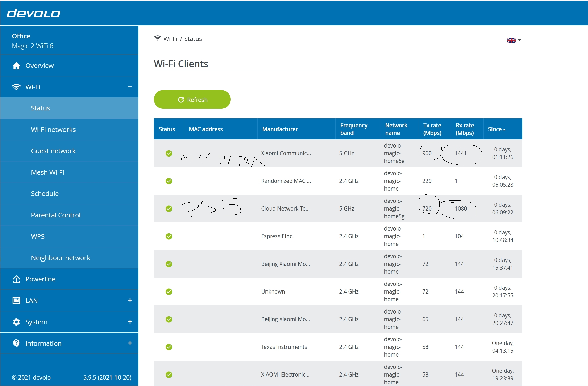Click green status check for Espressif Inc.
The width and height of the screenshot is (588, 386).
[x=169, y=236]
